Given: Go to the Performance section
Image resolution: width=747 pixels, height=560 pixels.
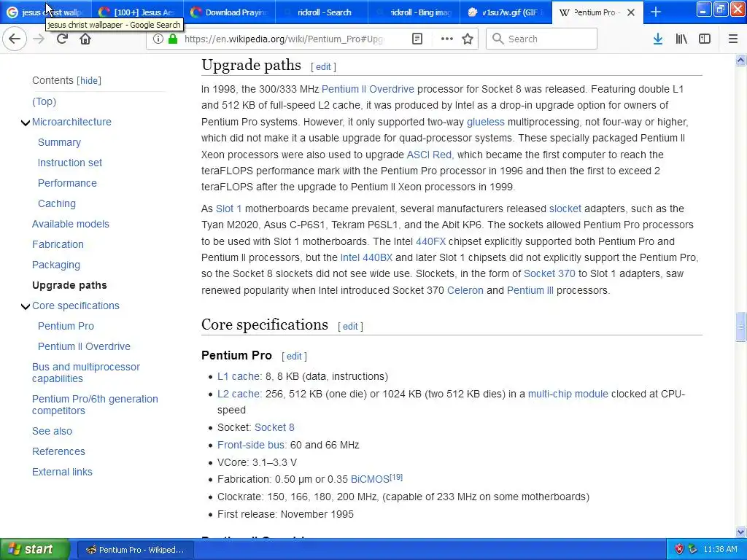Looking at the screenshot, I should [x=67, y=183].
